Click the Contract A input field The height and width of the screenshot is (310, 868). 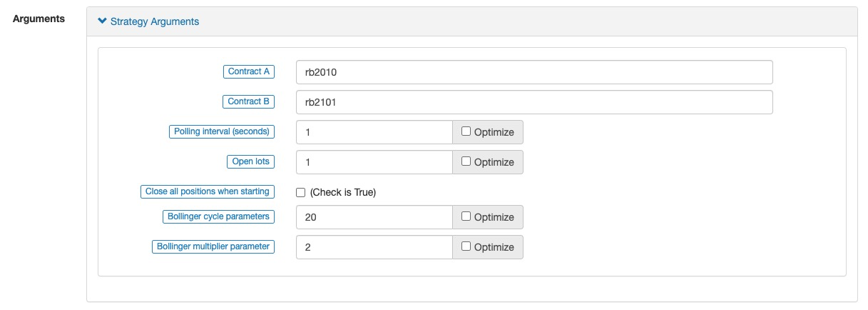click(533, 72)
